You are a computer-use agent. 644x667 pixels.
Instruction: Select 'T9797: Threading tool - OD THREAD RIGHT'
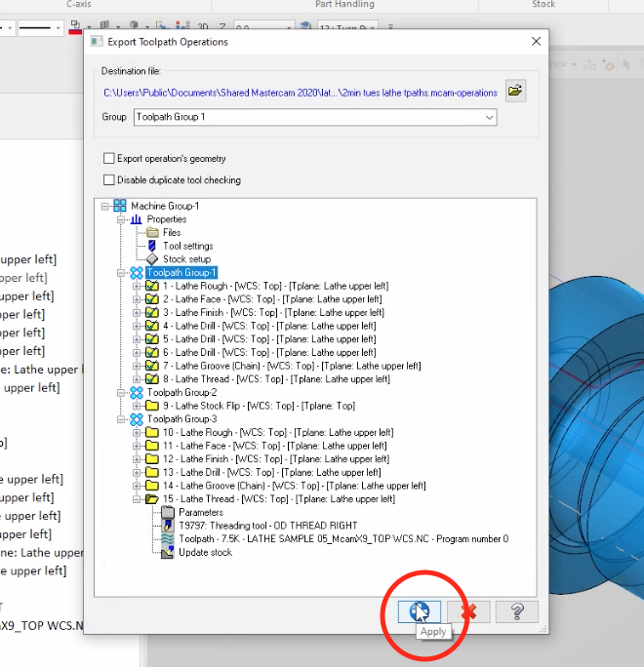tap(267, 526)
